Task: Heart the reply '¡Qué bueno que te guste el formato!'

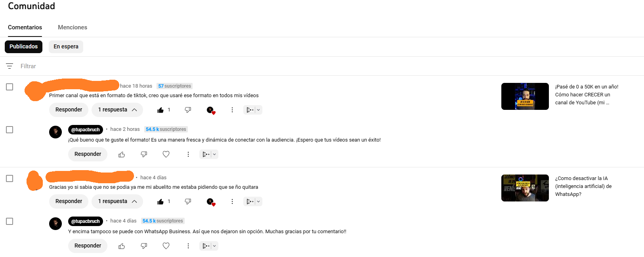Action: tap(166, 154)
